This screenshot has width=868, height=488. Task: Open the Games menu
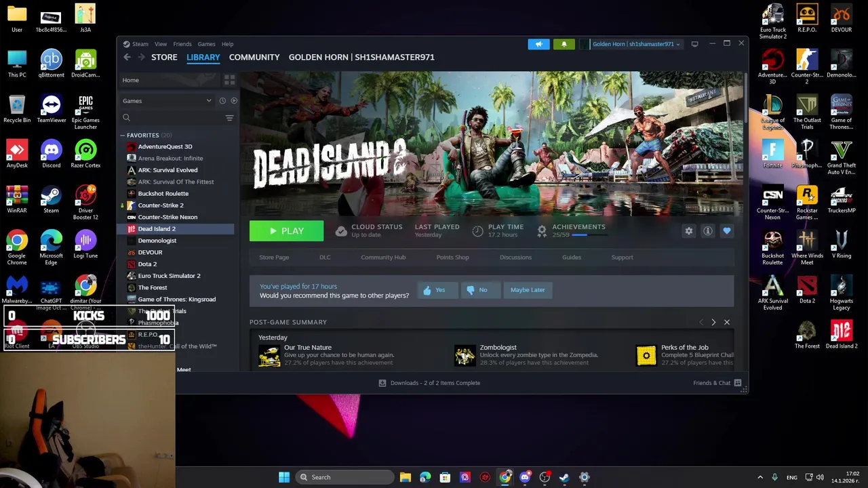pyautogui.click(x=206, y=44)
